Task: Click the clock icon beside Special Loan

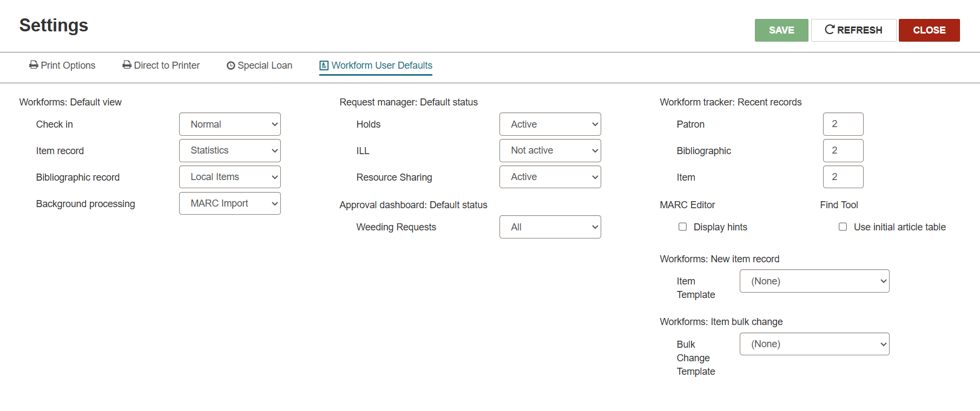Action: tap(231, 65)
